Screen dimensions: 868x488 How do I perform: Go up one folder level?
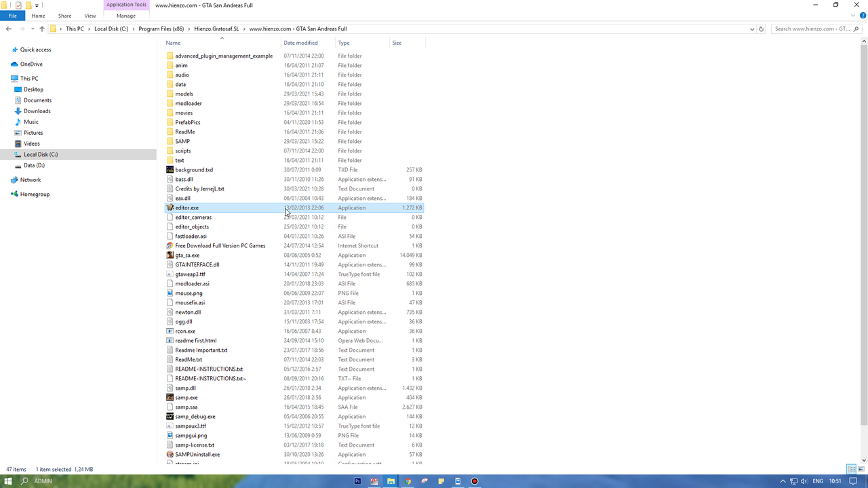[x=42, y=29]
